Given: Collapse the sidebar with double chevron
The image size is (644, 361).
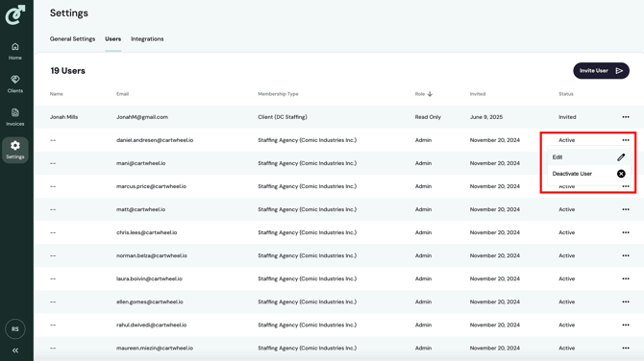Looking at the screenshot, I should pyautogui.click(x=15, y=350).
